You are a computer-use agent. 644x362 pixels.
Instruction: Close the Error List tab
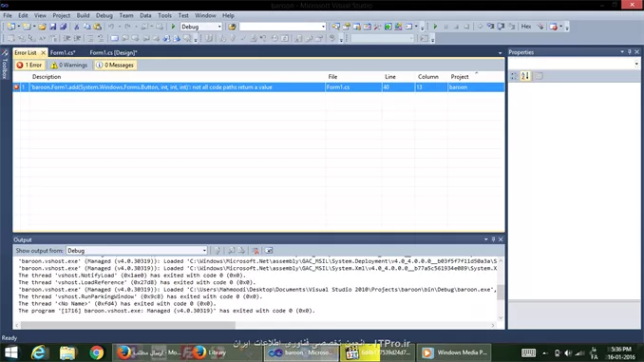[x=43, y=52]
